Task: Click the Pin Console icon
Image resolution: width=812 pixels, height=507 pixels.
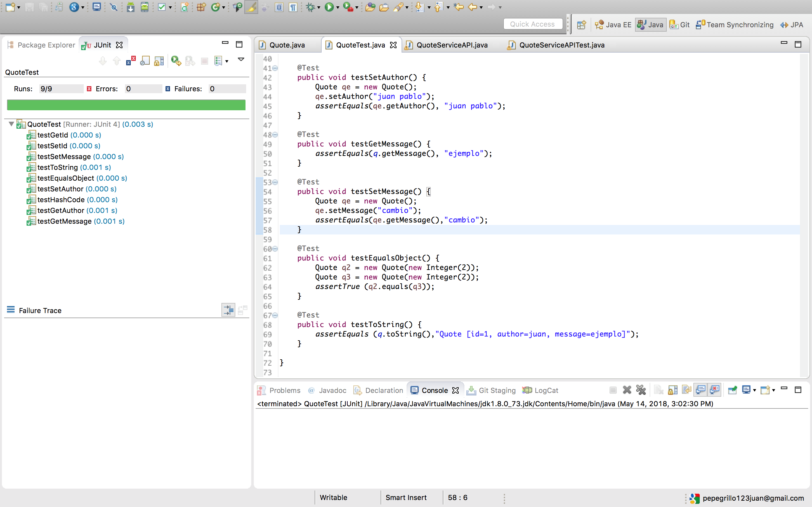Action: click(732, 390)
